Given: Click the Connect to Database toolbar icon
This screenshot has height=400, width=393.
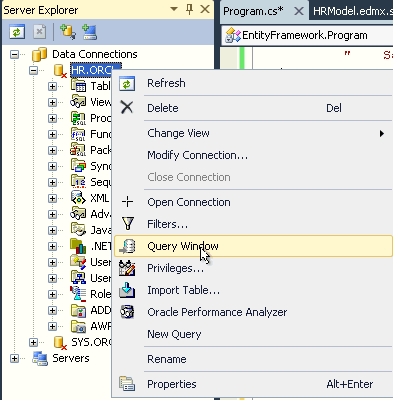Looking at the screenshot, I should [x=68, y=32].
